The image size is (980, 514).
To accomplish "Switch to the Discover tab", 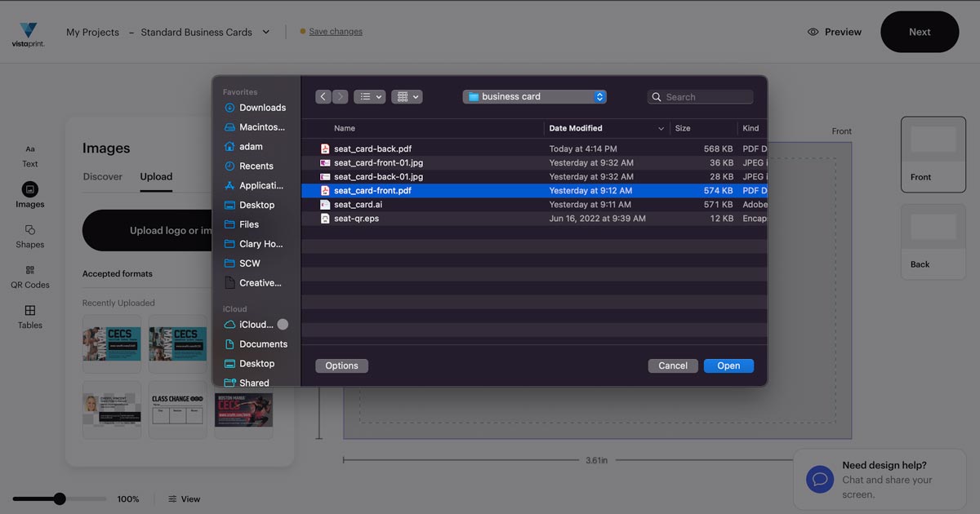I will (x=102, y=176).
